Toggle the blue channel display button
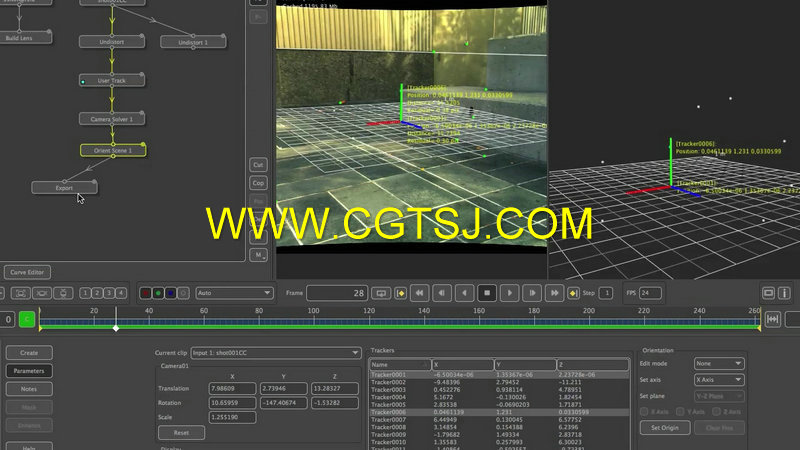Viewport: 800px width, 450px height. 171,293
